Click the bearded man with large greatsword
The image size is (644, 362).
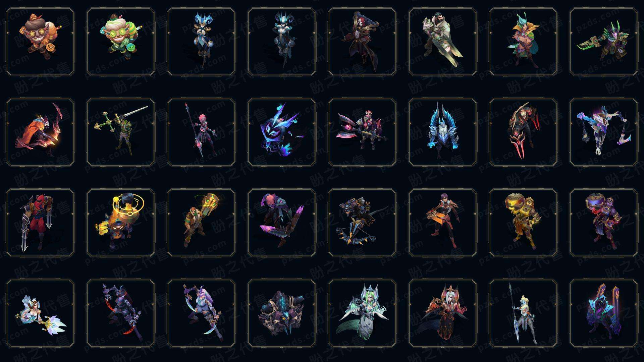point(443,42)
